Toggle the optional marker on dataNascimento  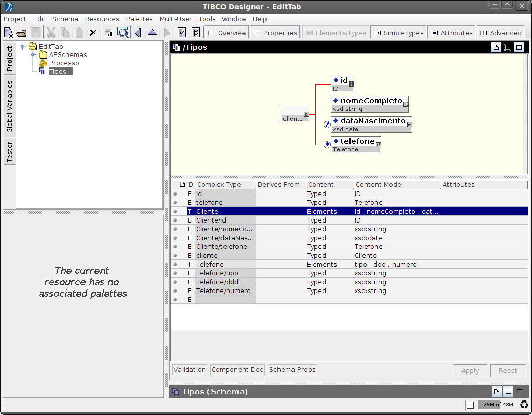[x=327, y=125]
